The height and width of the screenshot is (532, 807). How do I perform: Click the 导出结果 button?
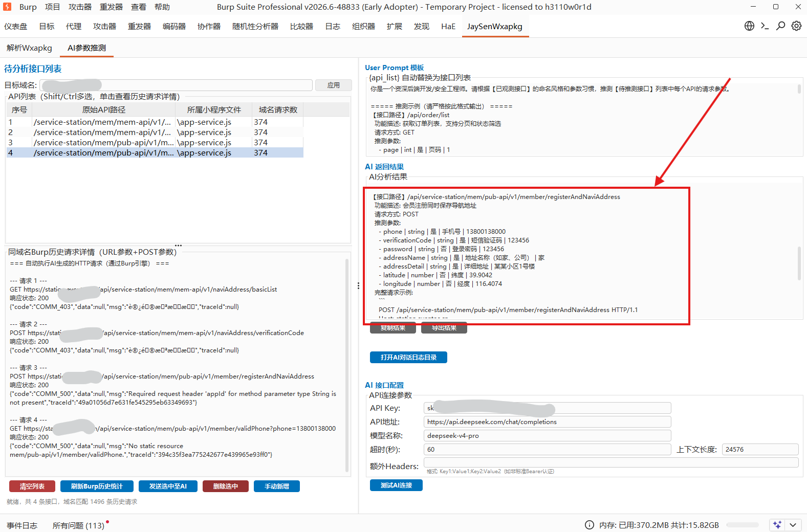444,328
